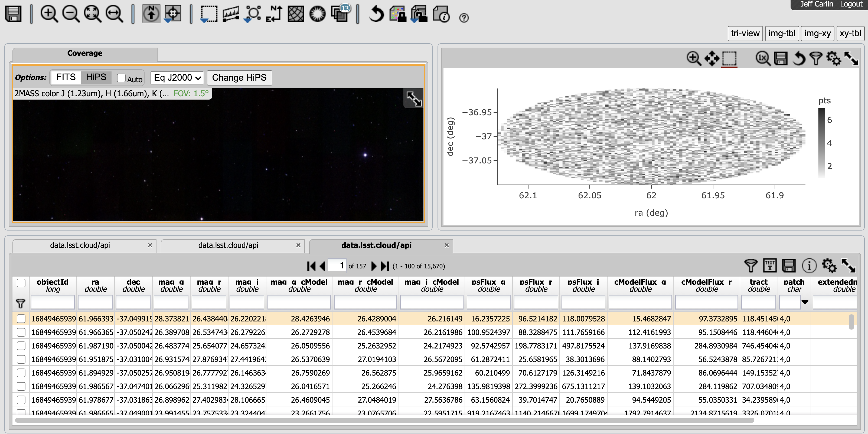The image size is (868, 434).
Task: Click the lock images by color icon
Action: pos(398,14)
